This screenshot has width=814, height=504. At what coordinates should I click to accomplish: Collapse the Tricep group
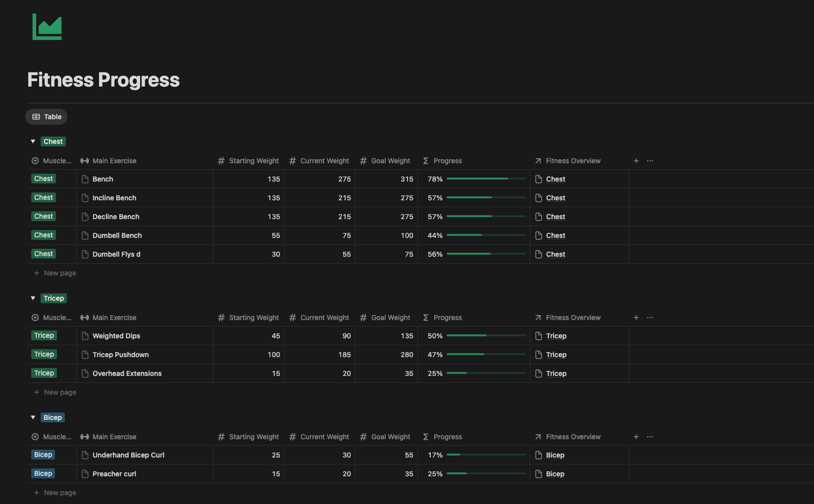click(33, 298)
